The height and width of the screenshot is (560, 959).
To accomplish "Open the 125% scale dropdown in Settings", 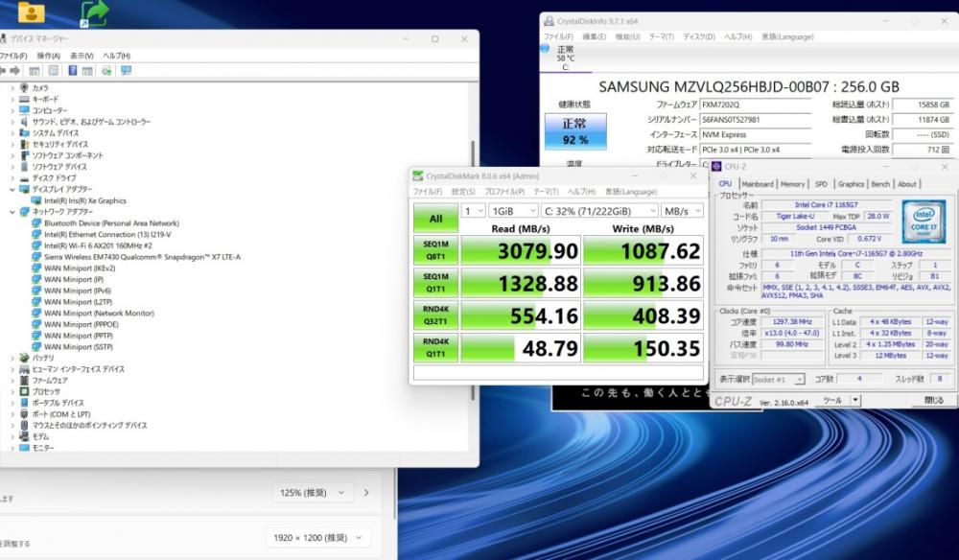I will [312, 493].
